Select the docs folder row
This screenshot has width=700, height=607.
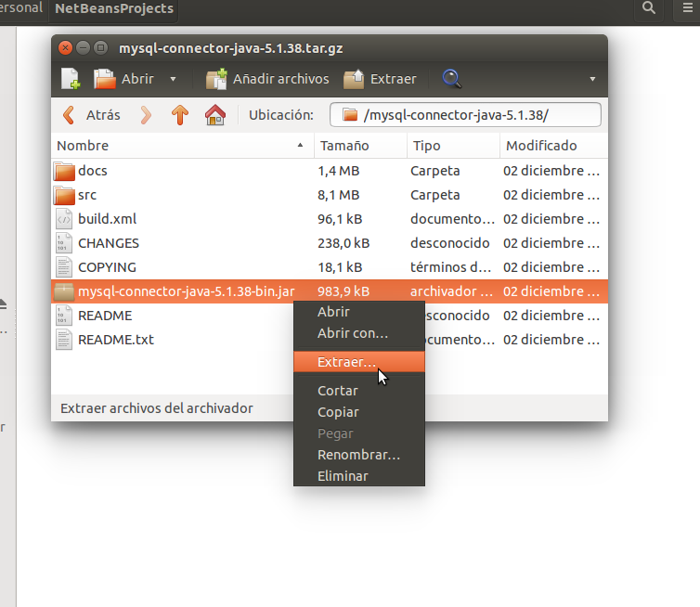(330, 171)
